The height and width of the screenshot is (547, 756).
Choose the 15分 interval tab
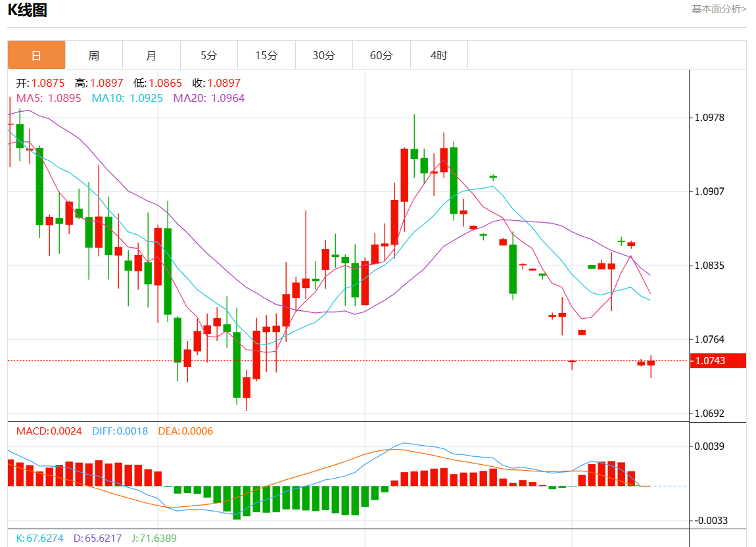click(266, 55)
